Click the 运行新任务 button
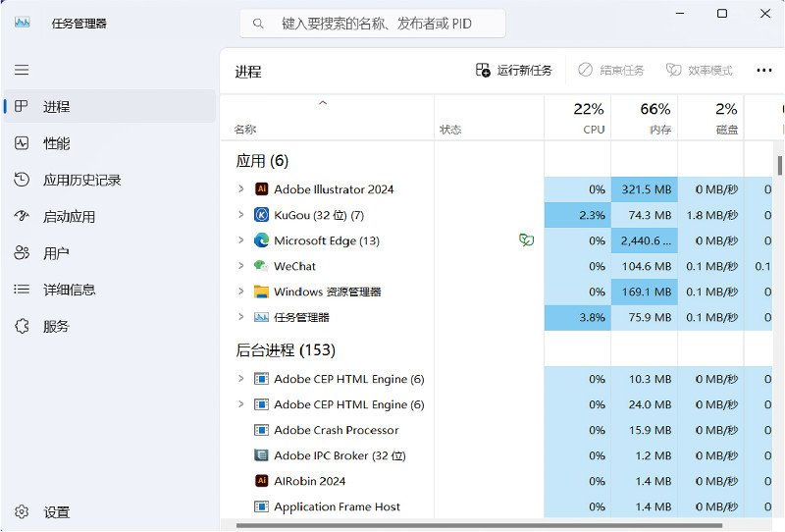785x532 pixels. coord(514,71)
